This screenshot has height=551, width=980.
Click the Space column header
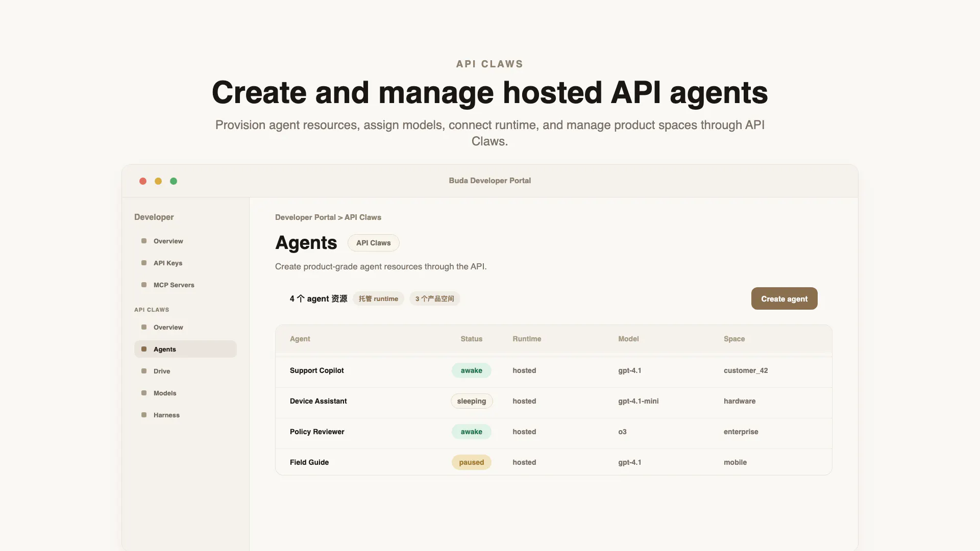[734, 339]
